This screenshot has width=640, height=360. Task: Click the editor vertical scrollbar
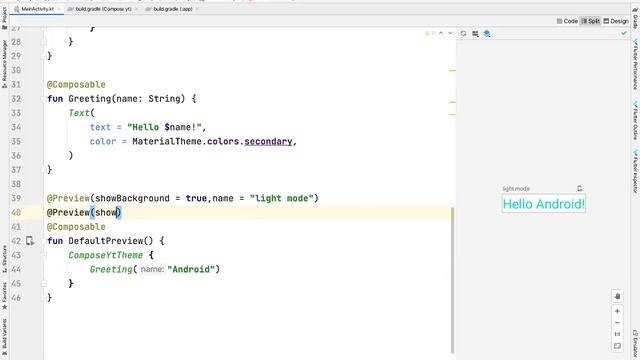click(452, 280)
